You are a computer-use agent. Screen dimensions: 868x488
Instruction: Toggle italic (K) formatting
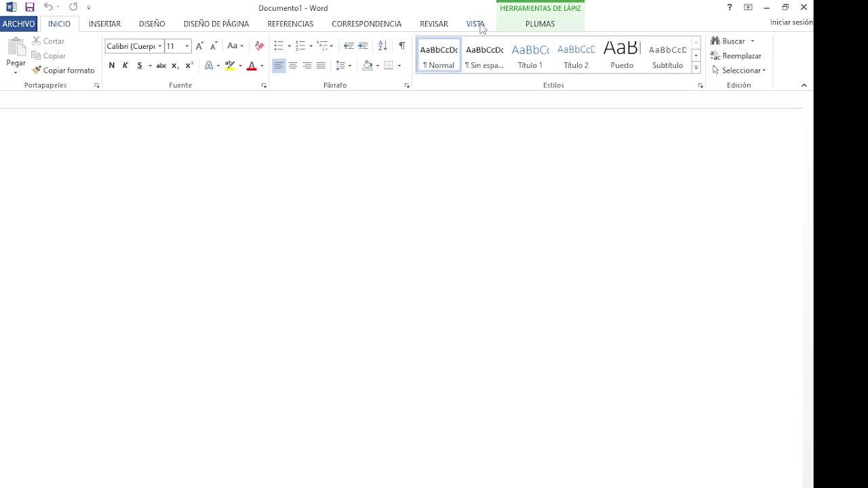click(x=125, y=66)
